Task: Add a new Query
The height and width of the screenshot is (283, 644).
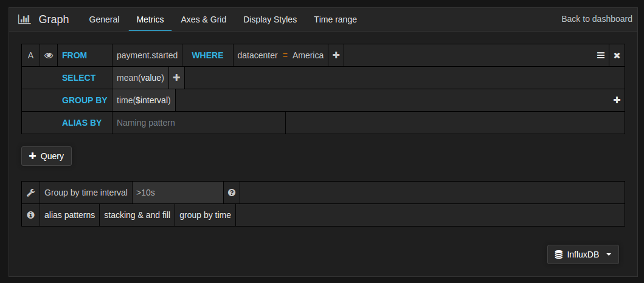Action: 46,156
